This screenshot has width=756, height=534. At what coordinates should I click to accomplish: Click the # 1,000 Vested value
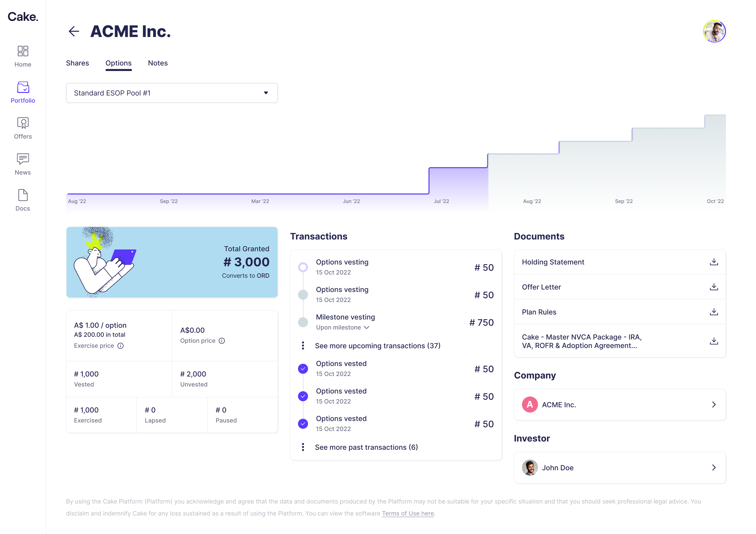point(86,374)
